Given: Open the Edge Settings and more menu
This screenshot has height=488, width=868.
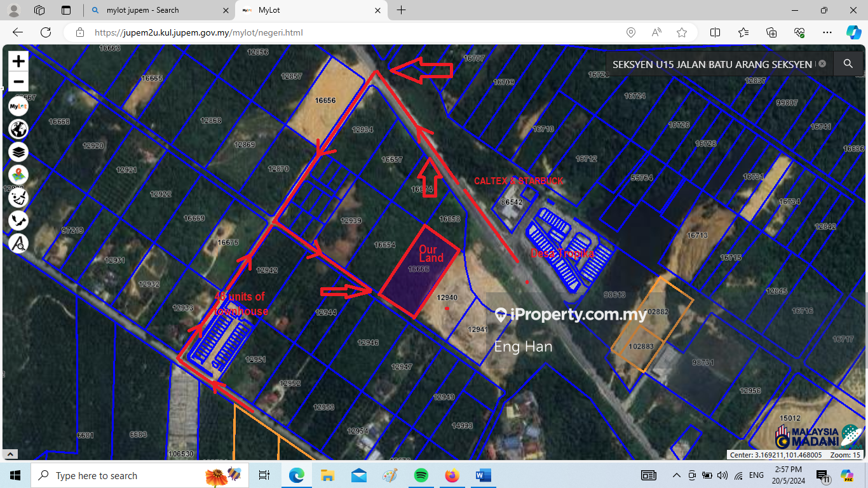Looking at the screenshot, I should click(x=827, y=32).
